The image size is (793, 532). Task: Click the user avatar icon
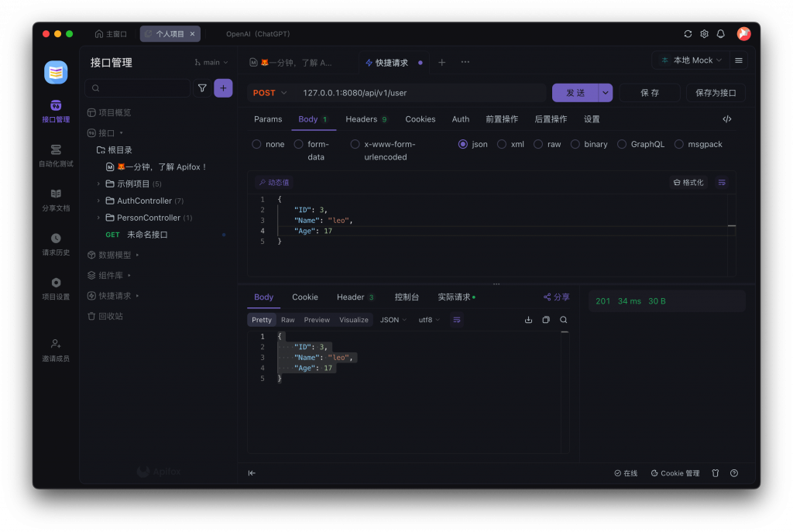click(x=744, y=34)
